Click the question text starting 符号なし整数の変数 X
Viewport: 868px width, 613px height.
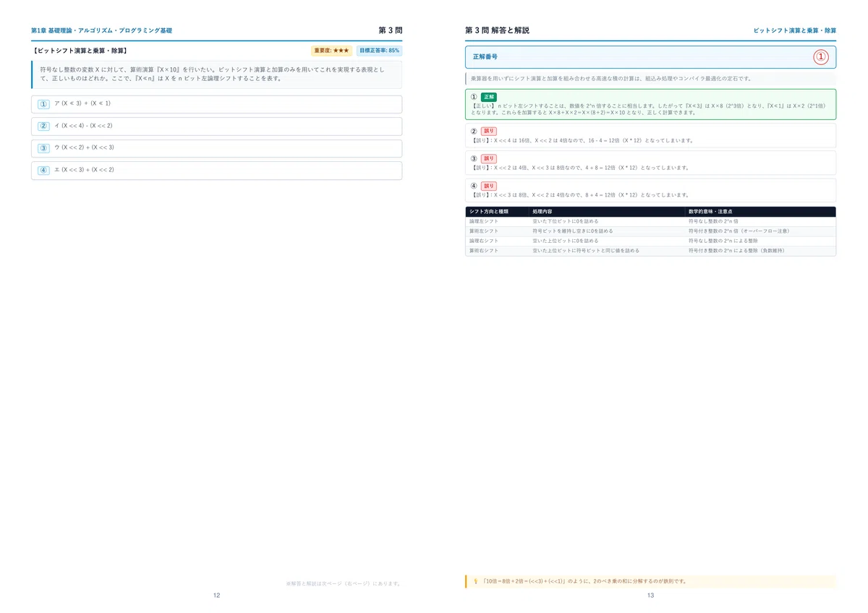[212, 74]
